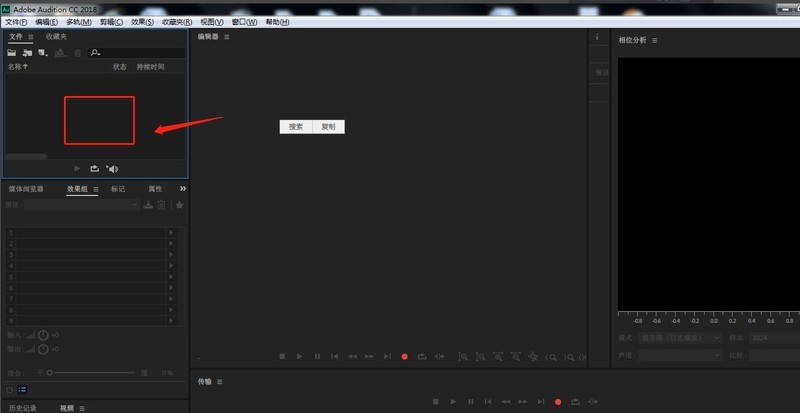Open the 预设 preset dropdown
The height and width of the screenshot is (413, 800).
click(82, 205)
